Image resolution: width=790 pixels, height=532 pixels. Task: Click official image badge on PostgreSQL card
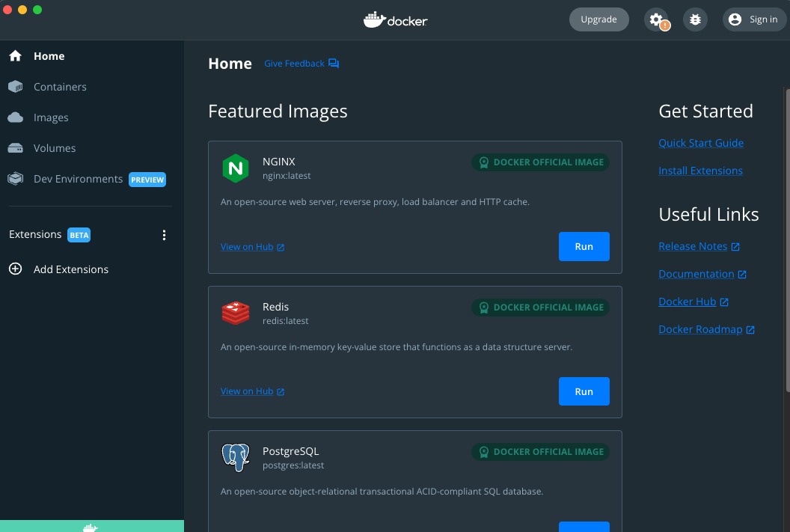coord(540,452)
